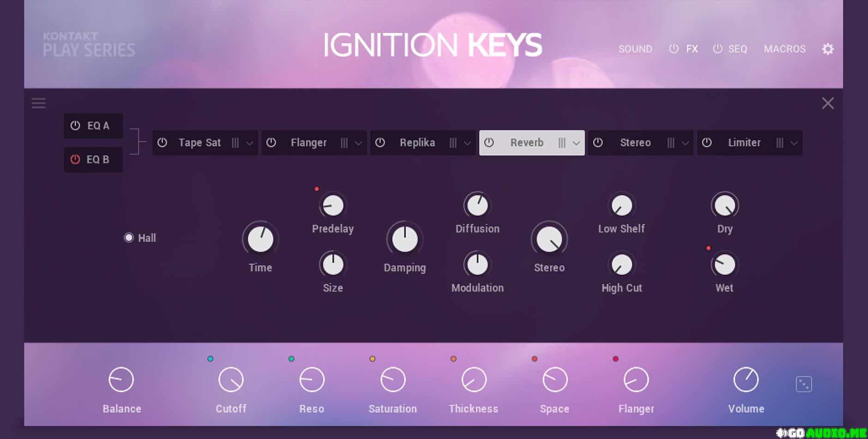Click the randomize dice icon
The height and width of the screenshot is (439, 868).
(804, 384)
